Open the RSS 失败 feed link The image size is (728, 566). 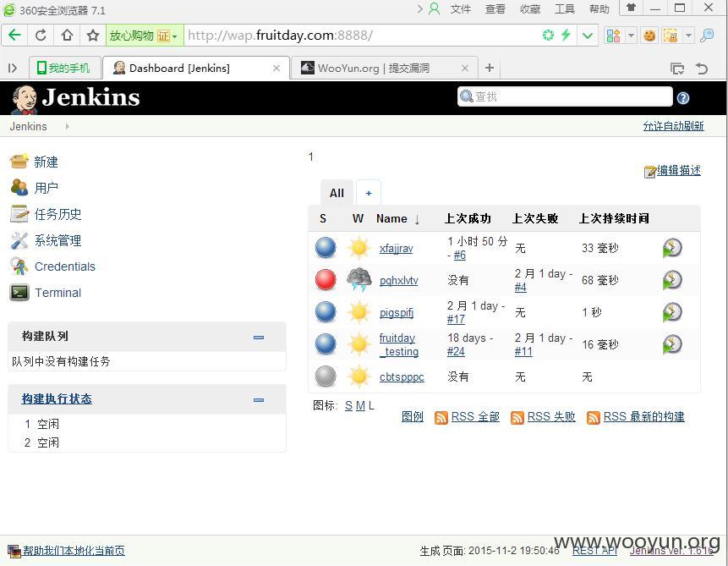click(551, 416)
